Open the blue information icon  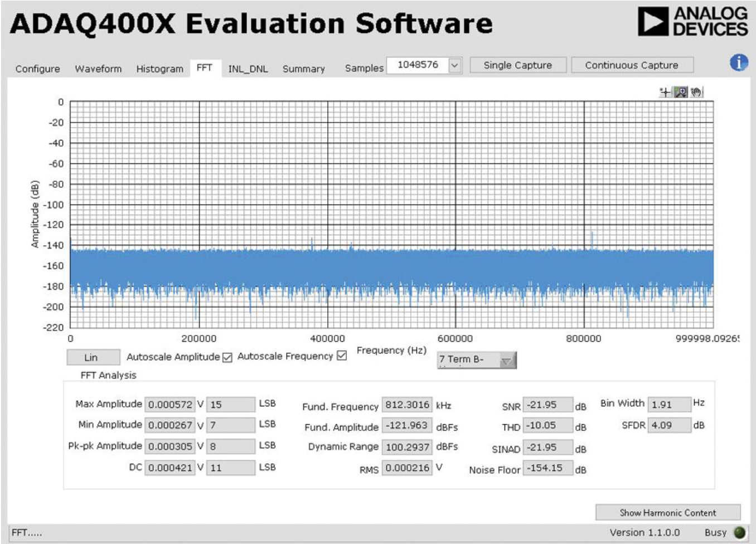pos(739,63)
